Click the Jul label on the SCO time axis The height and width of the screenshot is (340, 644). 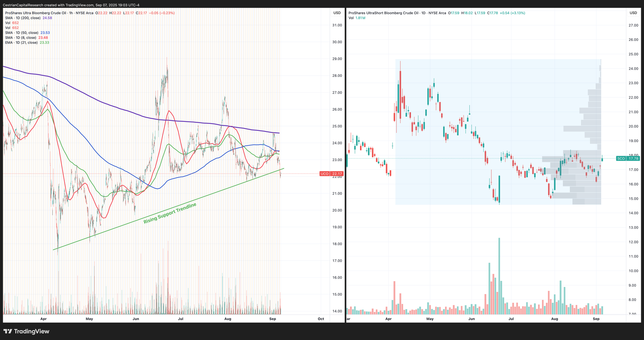[x=511, y=319]
